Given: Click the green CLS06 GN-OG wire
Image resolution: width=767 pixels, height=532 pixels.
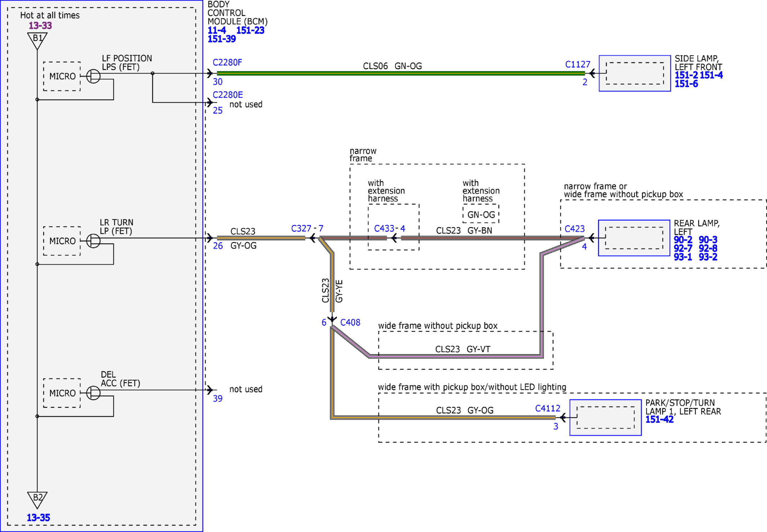Looking at the screenshot, I should click(x=400, y=73).
